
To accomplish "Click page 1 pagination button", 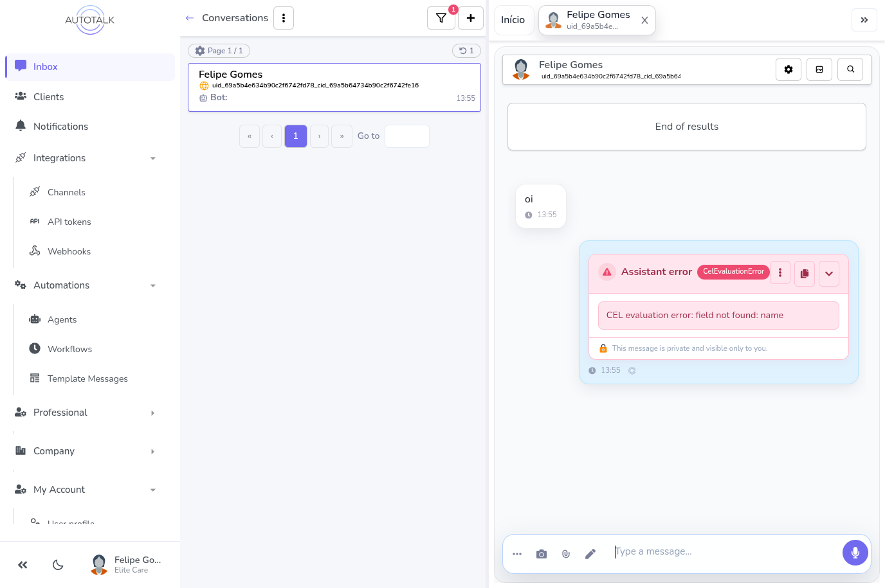I will pyautogui.click(x=296, y=136).
